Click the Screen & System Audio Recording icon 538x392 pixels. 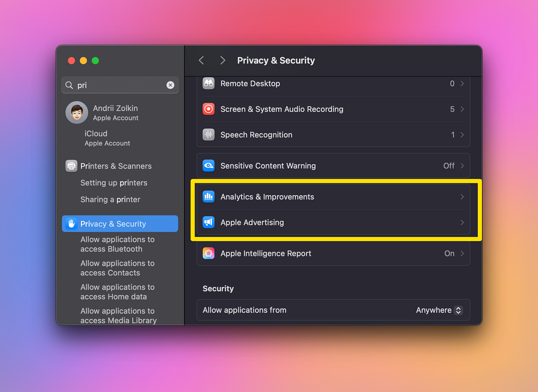pos(209,109)
